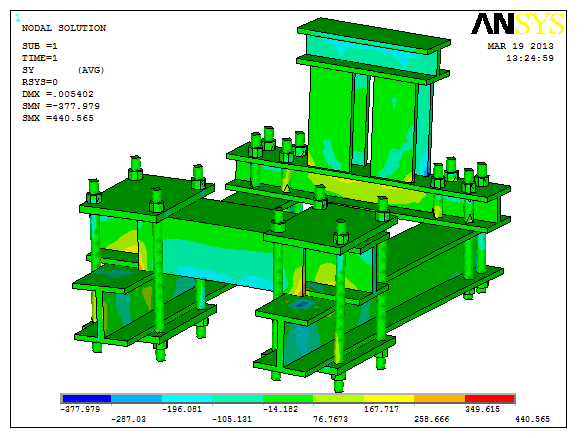Click the ANSYS logo
The height and width of the screenshot is (438, 584).
point(517,24)
